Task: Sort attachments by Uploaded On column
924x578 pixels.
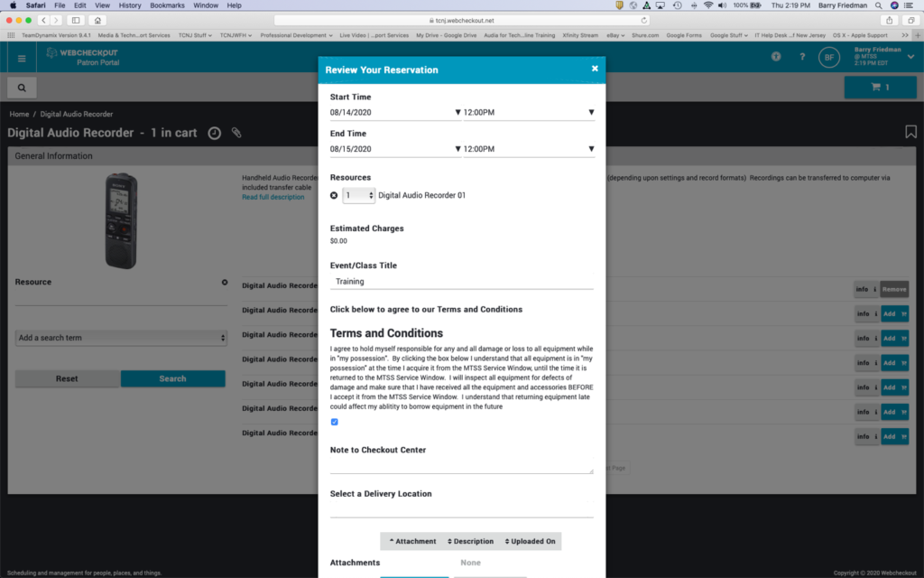Action: (x=530, y=541)
